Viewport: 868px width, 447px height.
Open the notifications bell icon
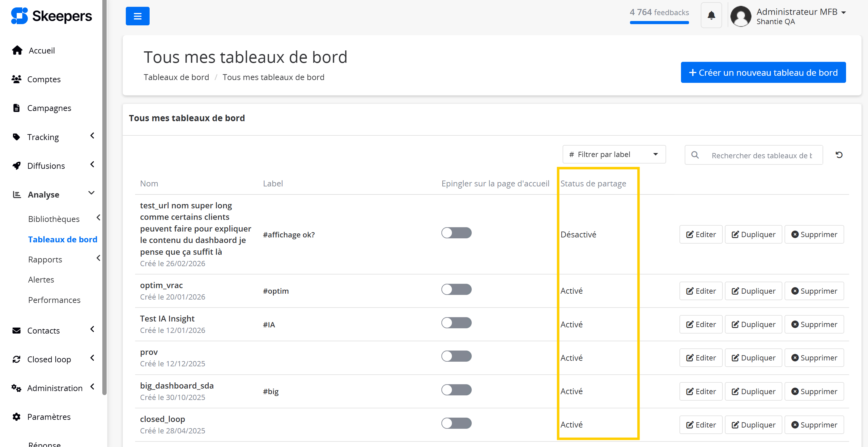click(711, 15)
